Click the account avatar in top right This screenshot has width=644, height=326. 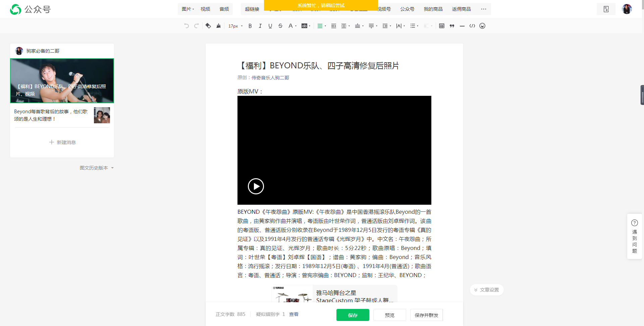(627, 9)
